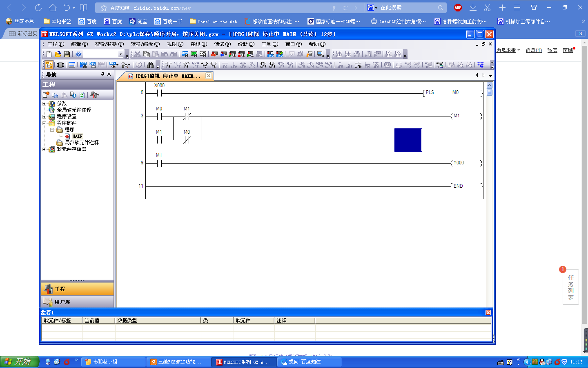The image size is (588, 368).
Task: Click the Open project folder icon
Action: 58,54
